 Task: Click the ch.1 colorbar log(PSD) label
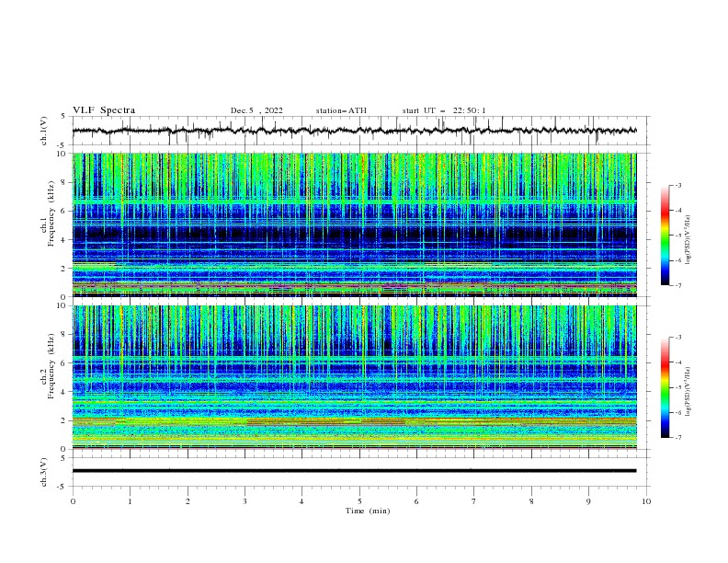(x=688, y=240)
